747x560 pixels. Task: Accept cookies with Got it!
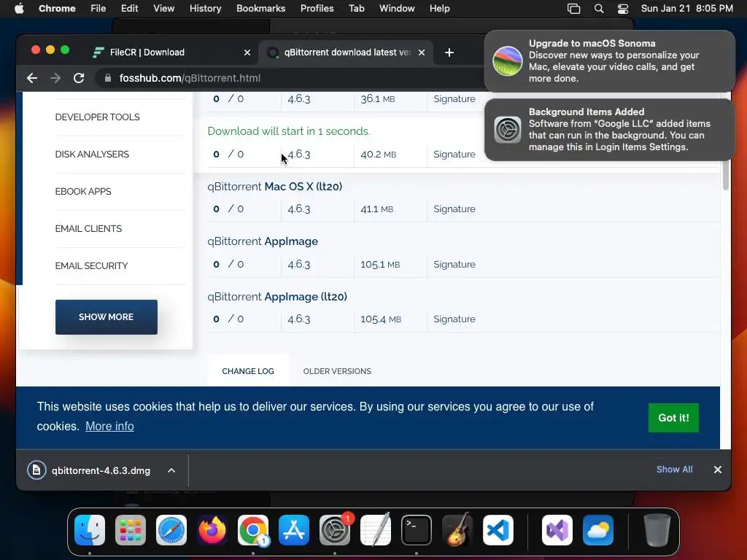[673, 418]
